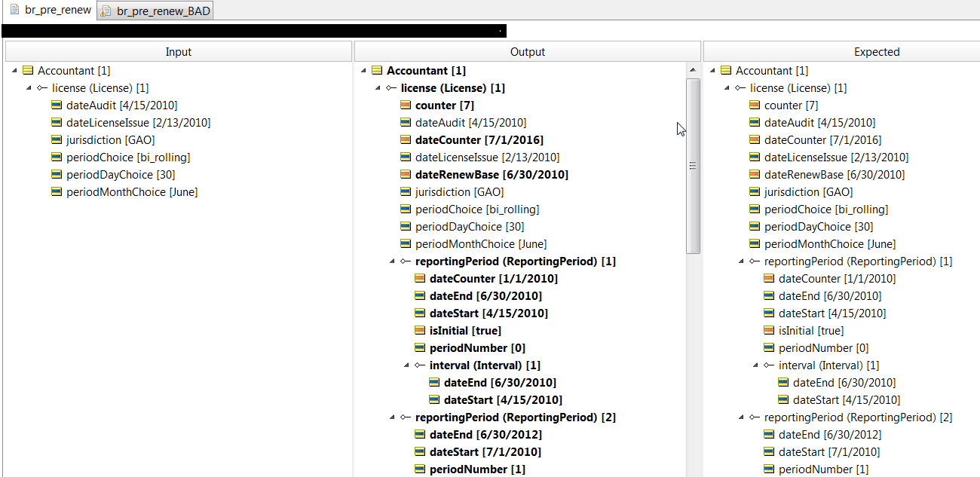Click the periodNumber [0] icon in Output panel
This screenshot has height=477, width=980.
point(420,348)
